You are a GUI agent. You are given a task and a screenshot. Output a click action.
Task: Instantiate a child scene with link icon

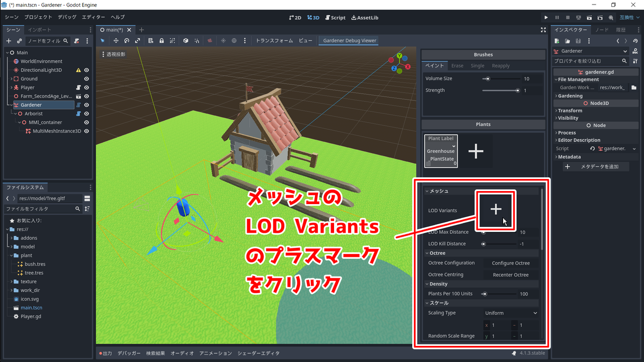point(19,41)
